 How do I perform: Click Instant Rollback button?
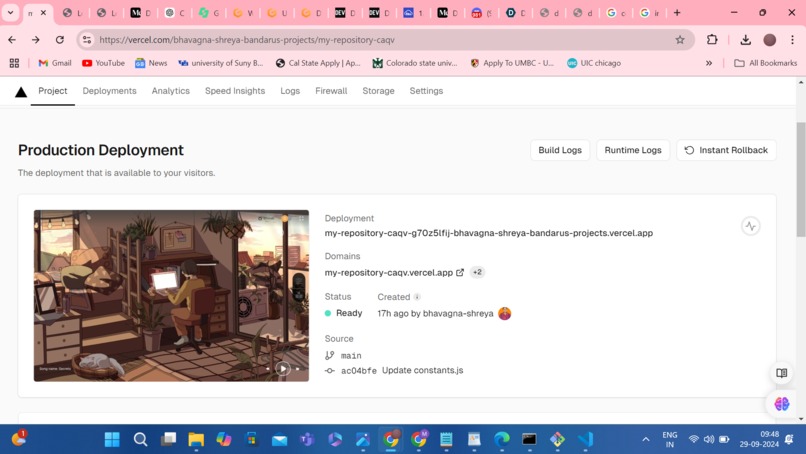[726, 150]
